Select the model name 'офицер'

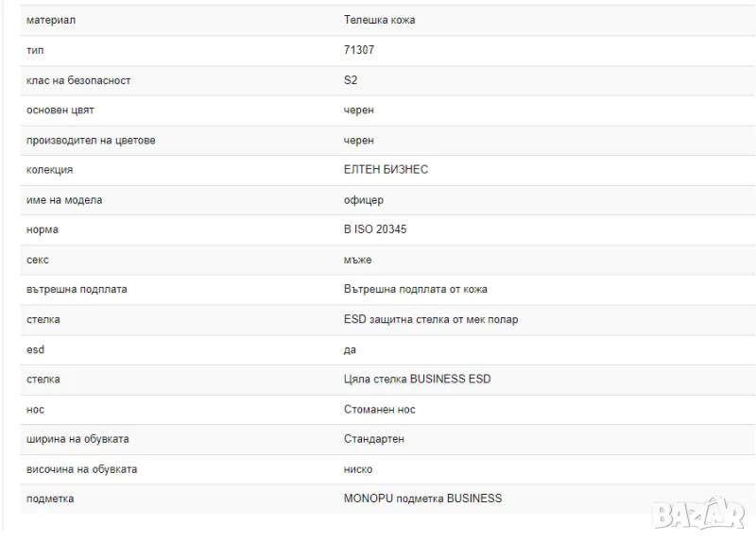coord(364,200)
